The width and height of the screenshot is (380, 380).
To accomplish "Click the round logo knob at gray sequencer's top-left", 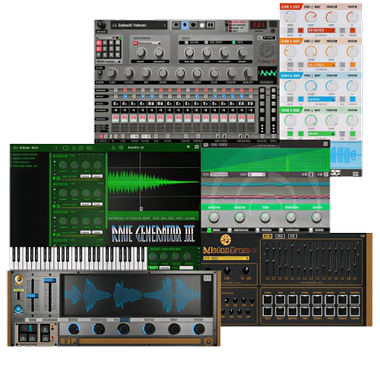I will pyautogui.click(x=101, y=26).
